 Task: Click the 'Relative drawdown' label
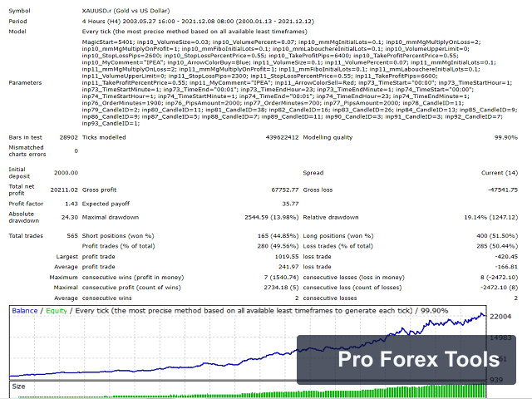click(331, 218)
